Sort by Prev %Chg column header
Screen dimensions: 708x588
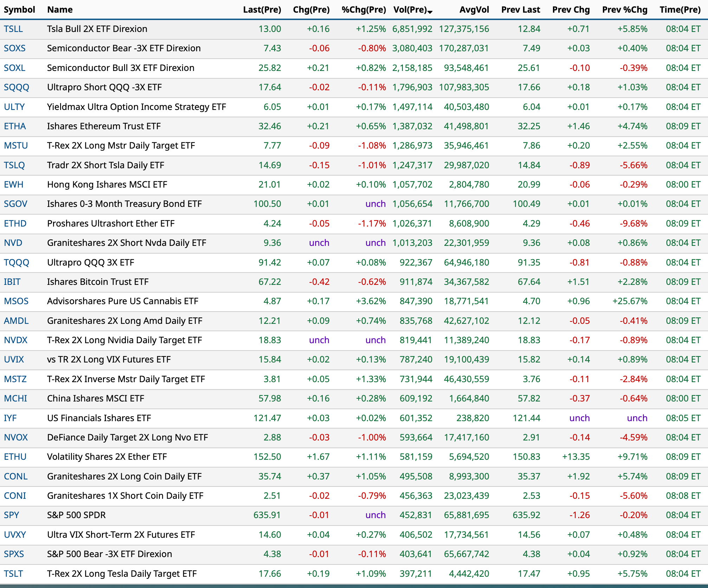click(624, 9)
